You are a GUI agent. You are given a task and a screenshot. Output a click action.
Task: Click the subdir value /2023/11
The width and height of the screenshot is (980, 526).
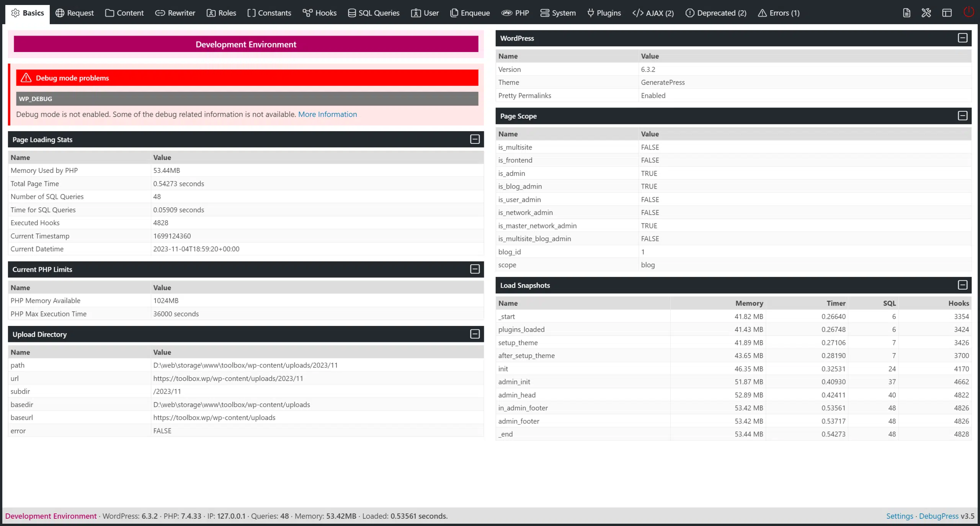click(167, 391)
